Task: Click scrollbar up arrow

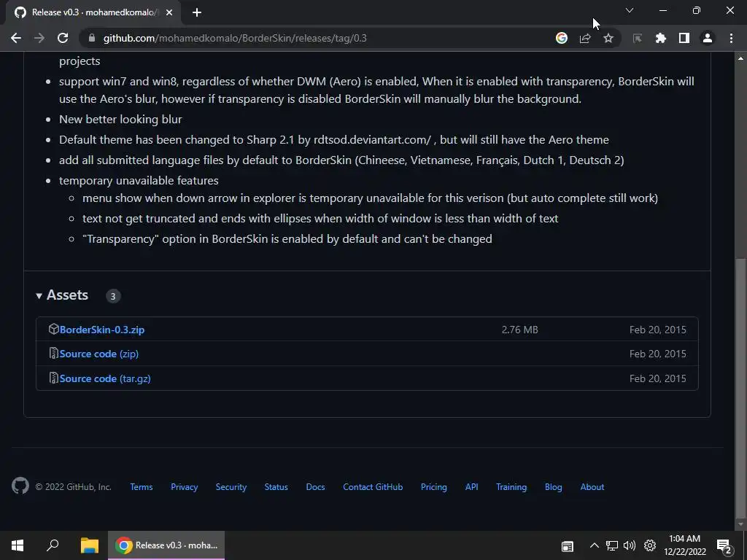Action: click(x=740, y=58)
